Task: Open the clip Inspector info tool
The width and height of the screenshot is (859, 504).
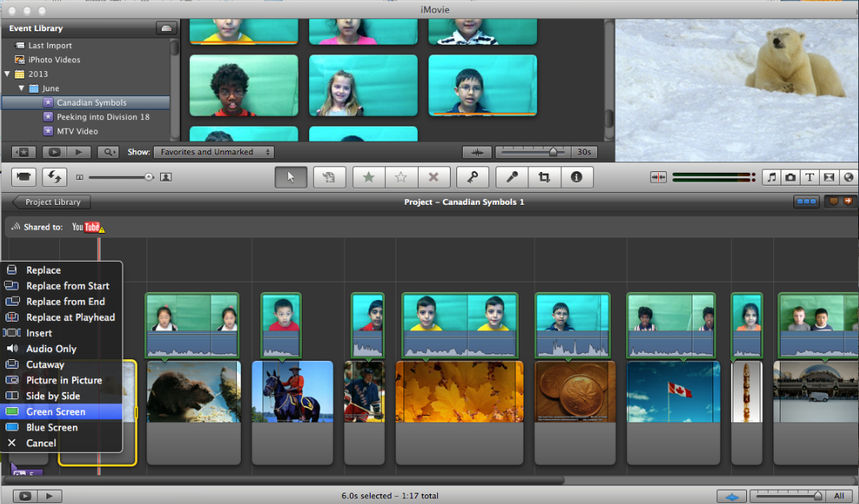Action: 577,177
